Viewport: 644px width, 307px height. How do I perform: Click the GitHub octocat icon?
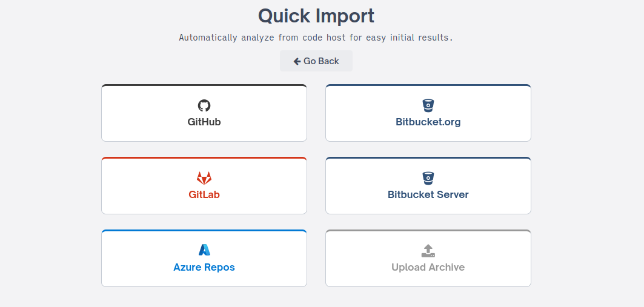(204, 105)
